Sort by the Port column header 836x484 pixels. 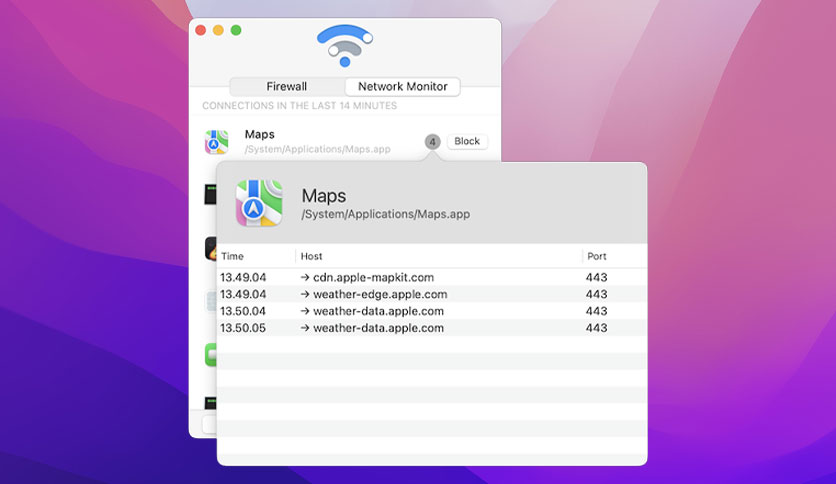click(x=615, y=256)
